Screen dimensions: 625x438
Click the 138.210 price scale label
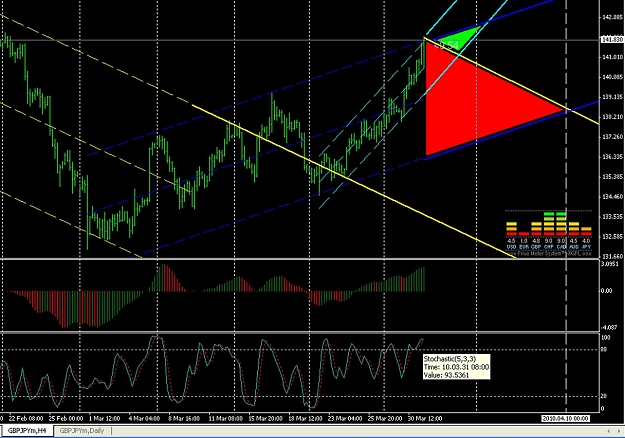coord(612,117)
